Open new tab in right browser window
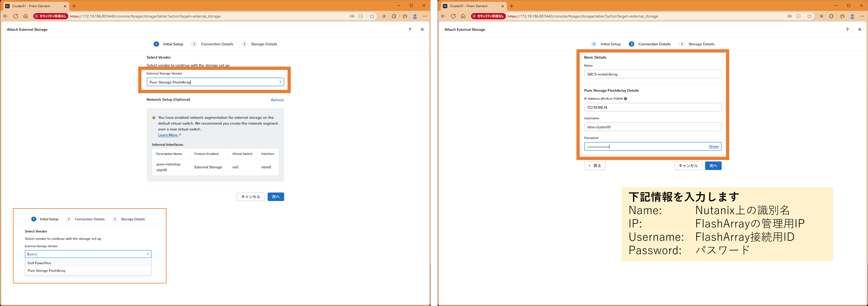The height and width of the screenshot is (306, 868). click(512, 6)
